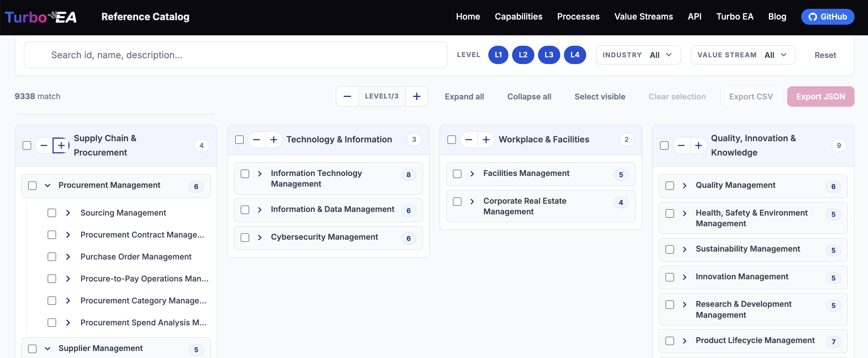Collapse the Supplier Management group

coord(48,349)
